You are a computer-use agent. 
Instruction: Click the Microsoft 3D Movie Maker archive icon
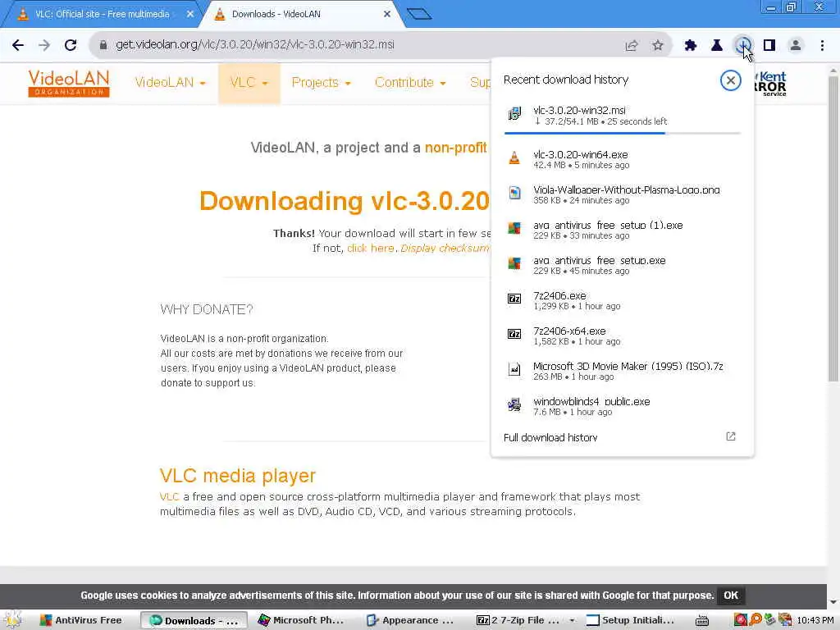point(514,370)
